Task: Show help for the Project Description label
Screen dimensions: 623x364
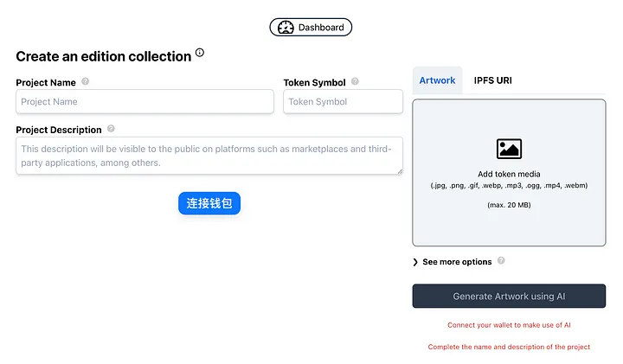Action: pos(111,129)
